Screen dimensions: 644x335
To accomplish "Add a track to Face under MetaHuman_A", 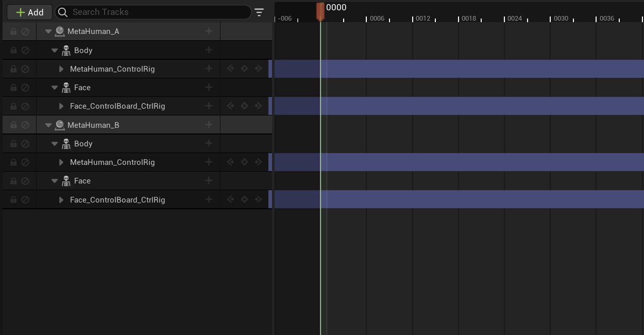I will [209, 87].
